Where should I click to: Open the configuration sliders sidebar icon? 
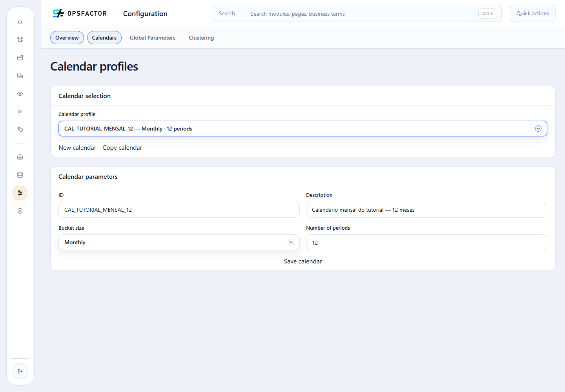click(20, 193)
